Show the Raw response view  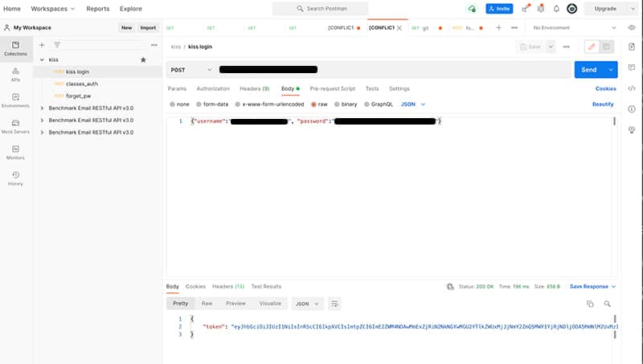tap(207, 304)
